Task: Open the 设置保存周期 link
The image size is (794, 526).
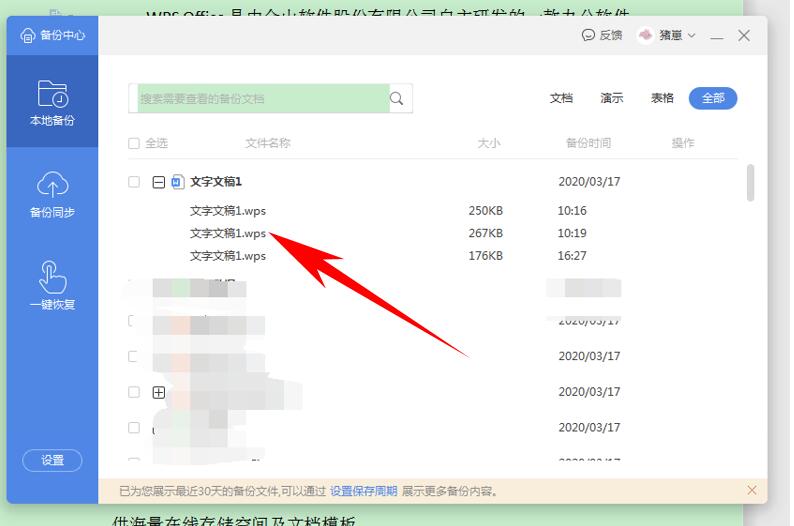Action: (363, 491)
